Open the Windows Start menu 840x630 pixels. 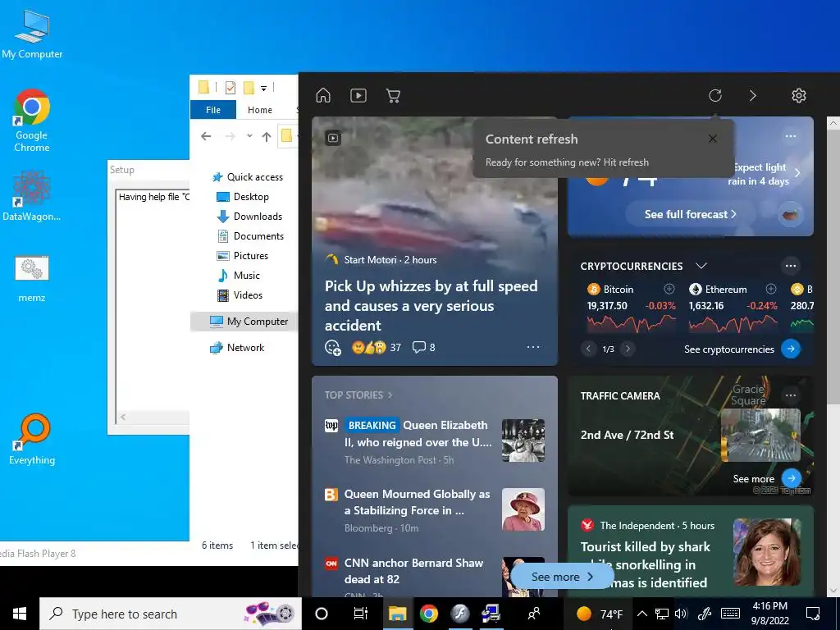20,614
